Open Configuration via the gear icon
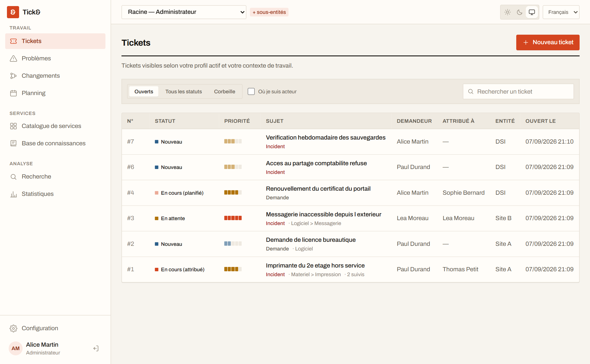Viewport: 590px width, 364px height. pos(14,328)
